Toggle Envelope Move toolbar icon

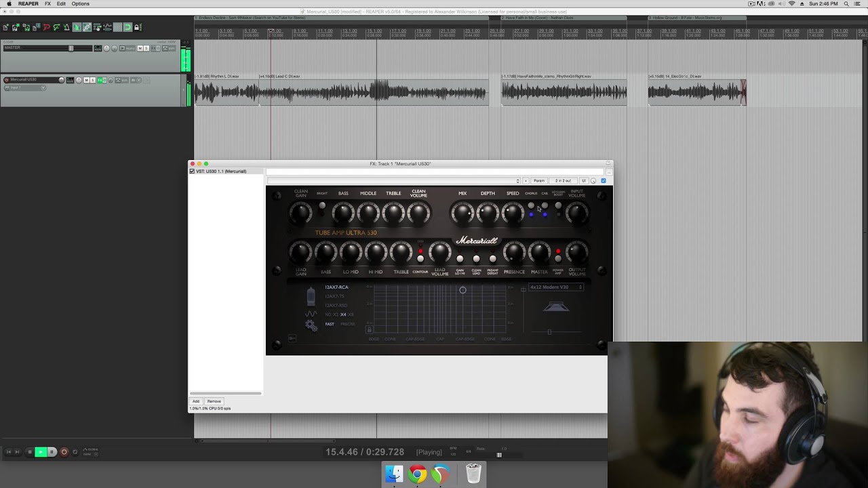tap(108, 27)
